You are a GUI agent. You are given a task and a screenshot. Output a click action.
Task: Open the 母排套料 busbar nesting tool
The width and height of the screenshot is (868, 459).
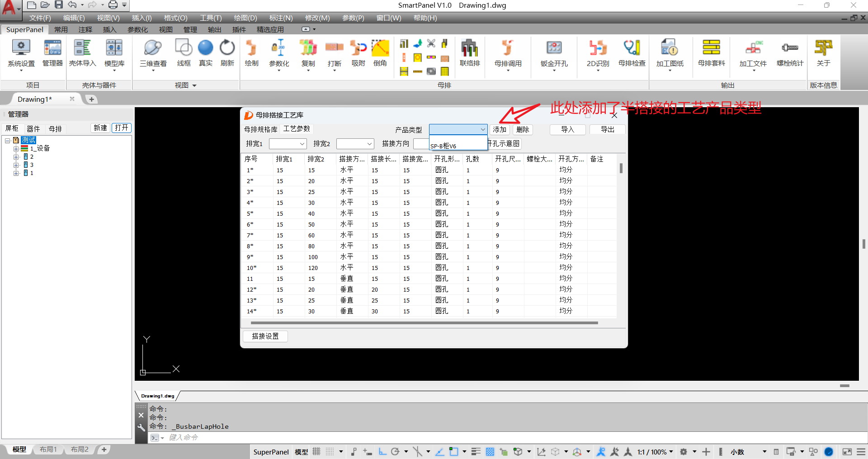[711, 54]
